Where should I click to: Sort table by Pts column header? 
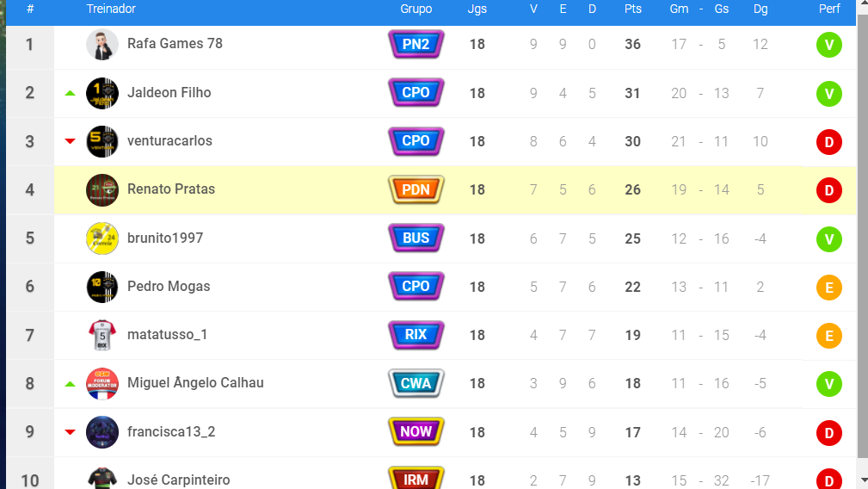click(633, 9)
